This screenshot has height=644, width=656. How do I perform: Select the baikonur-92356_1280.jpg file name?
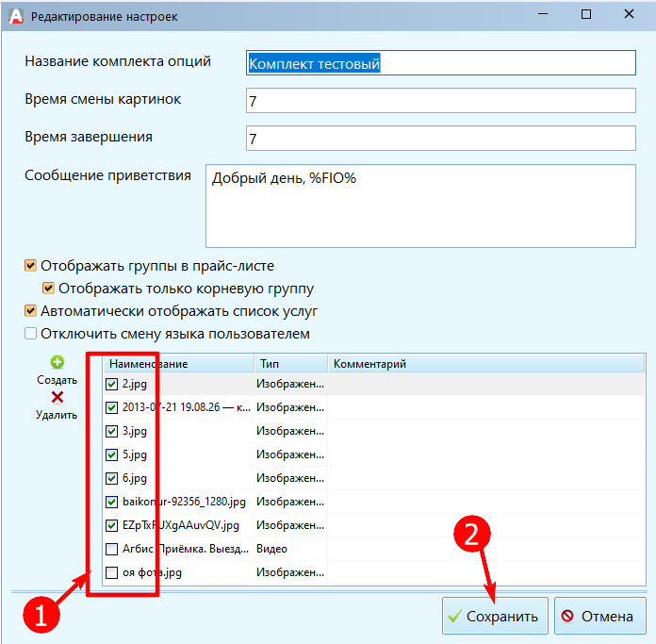pos(184,502)
